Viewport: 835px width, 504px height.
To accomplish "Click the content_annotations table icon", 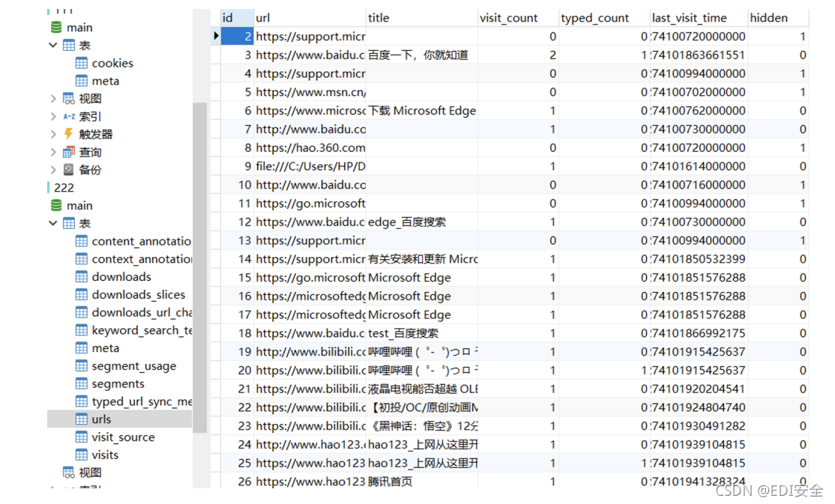I will (82, 241).
